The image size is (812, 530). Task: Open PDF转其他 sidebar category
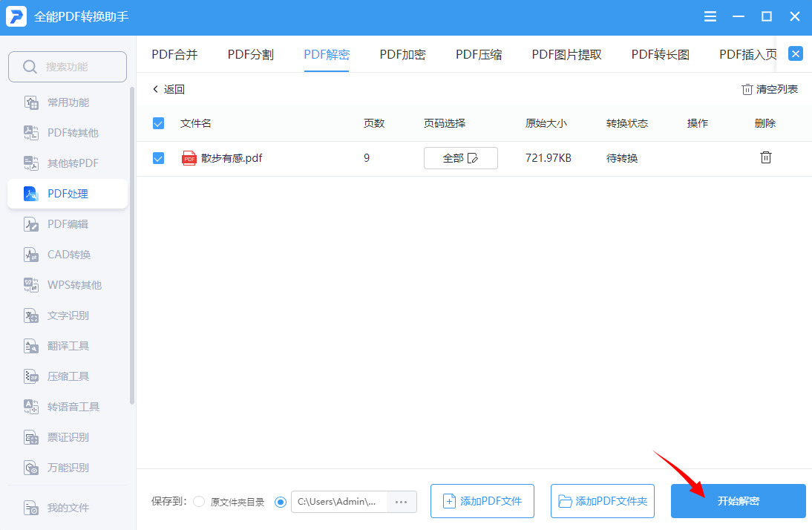(x=68, y=133)
